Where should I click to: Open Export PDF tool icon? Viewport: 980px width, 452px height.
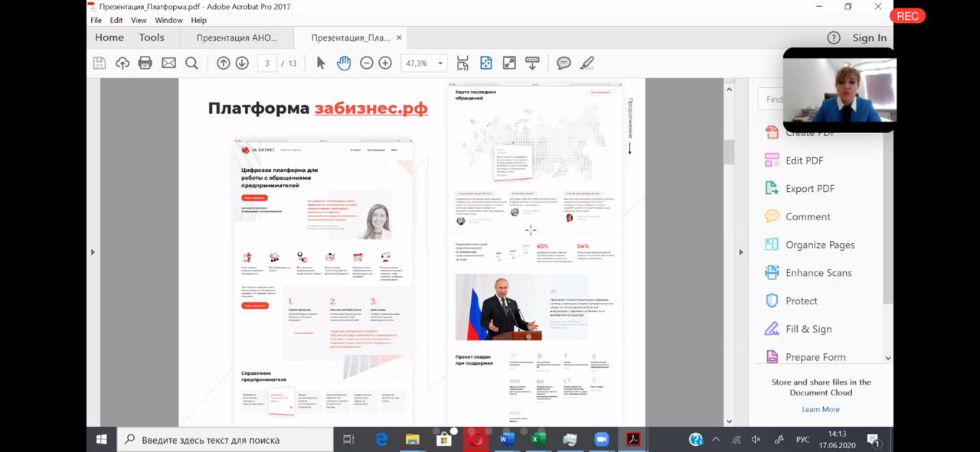tap(772, 189)
